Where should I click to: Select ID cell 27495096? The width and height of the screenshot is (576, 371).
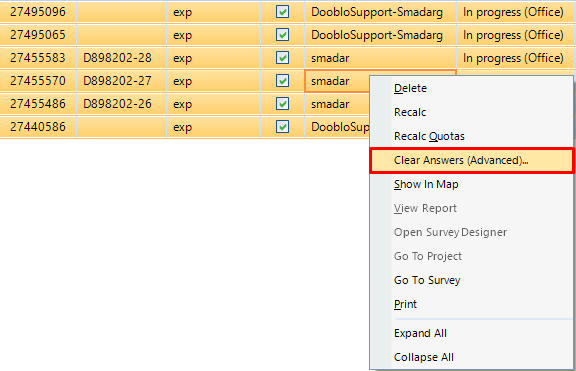pos(38,12)
